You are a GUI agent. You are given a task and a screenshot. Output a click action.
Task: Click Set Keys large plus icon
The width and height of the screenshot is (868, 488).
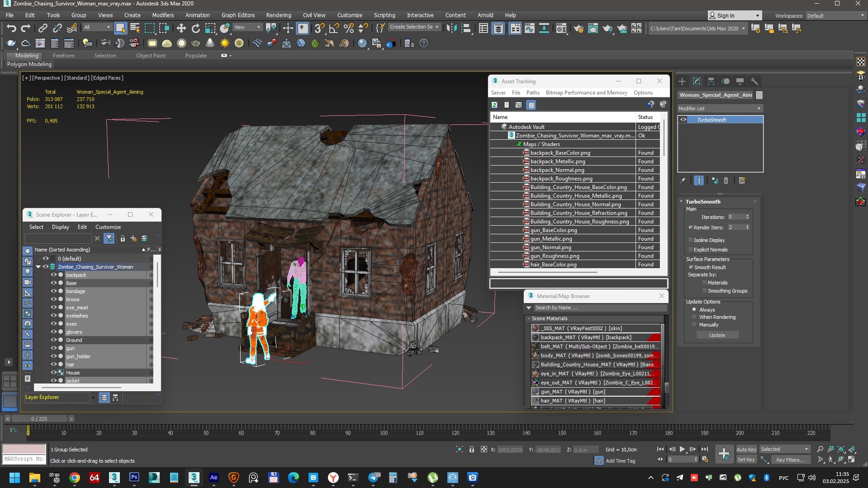[724, 454]
